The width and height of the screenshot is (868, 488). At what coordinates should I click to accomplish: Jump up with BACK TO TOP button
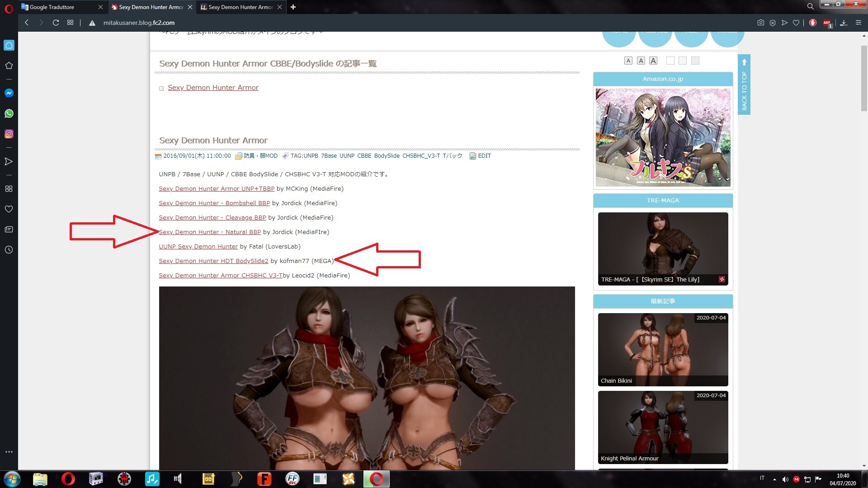[x=744, y=84]
